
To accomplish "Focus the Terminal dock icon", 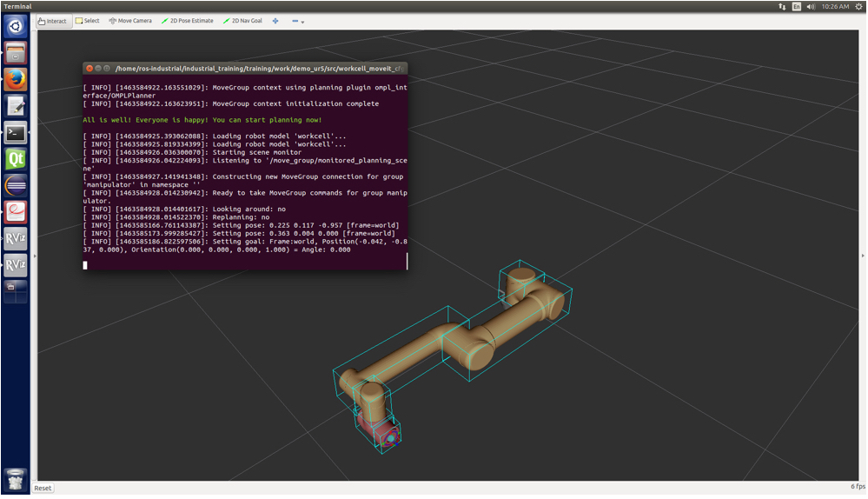I will click(x=16, y=133).
